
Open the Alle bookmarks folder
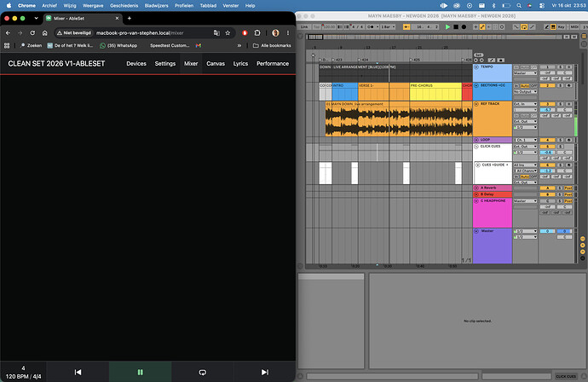pyautogui.click(x=272, y=45)
